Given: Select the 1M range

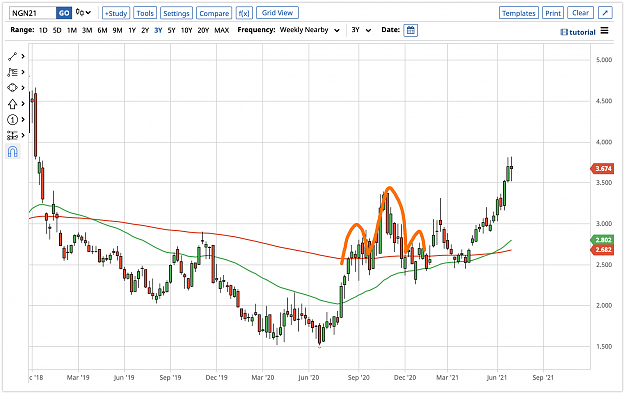Looking at the screenshot, I should click(72, 30).
